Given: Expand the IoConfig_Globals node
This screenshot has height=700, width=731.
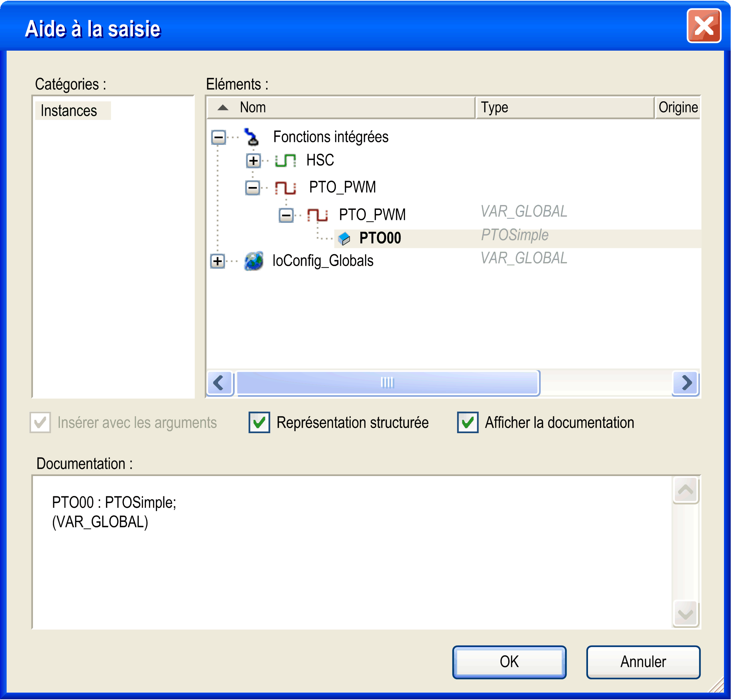Looking at the screenshot, I should tap(218, 261).
